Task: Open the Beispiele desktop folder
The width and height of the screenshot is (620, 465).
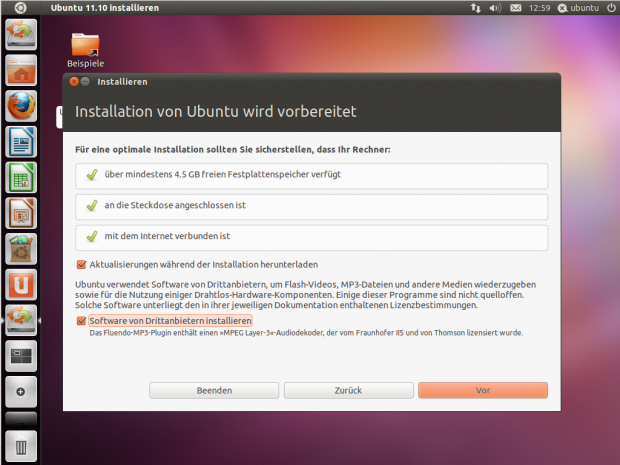Action: [x=85, y=50]
